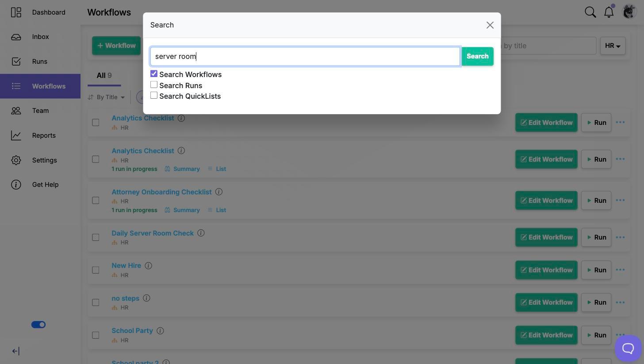Show info for Attorney Onboarding Checklist

[218, 192]
